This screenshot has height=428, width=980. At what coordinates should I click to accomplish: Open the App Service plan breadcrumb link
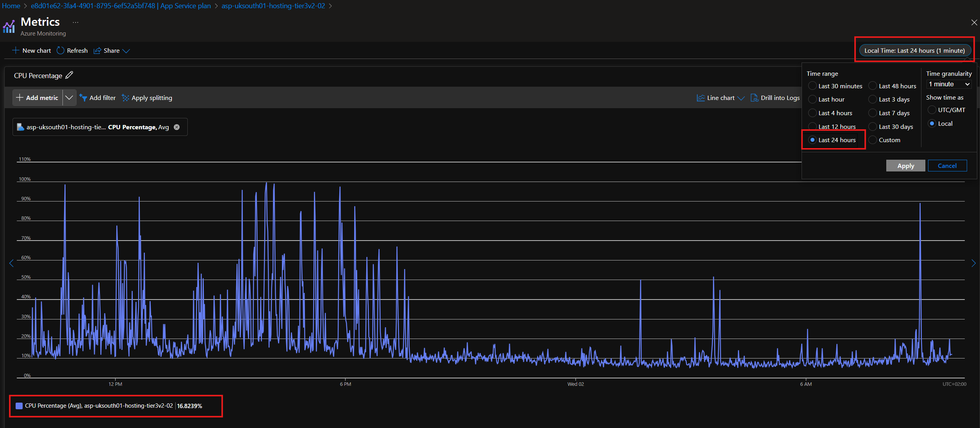coord(121,6)
